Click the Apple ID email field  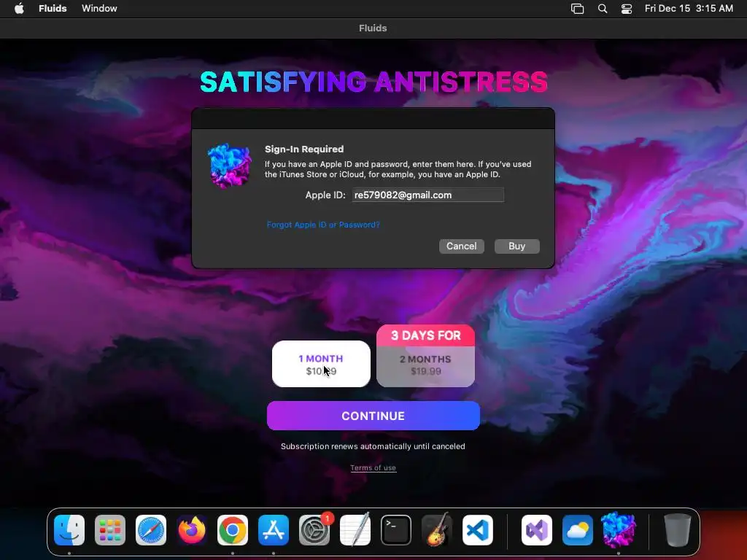coord(427,195)
